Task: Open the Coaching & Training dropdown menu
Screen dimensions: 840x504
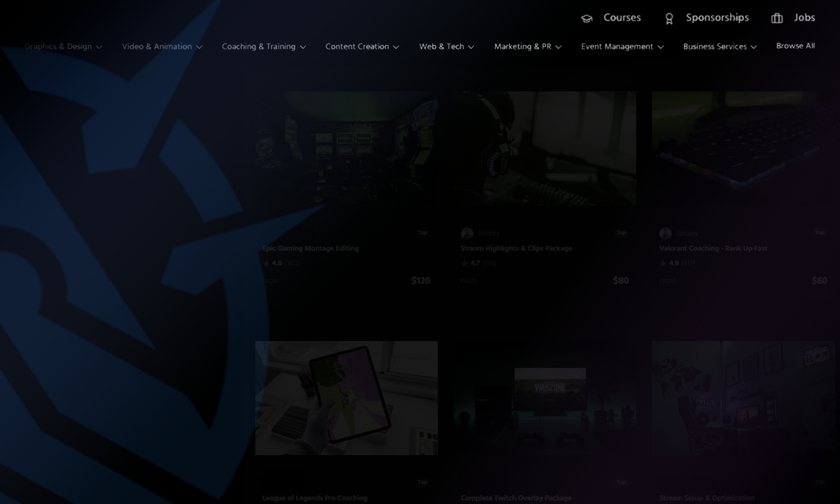Action: click(264, 46)
